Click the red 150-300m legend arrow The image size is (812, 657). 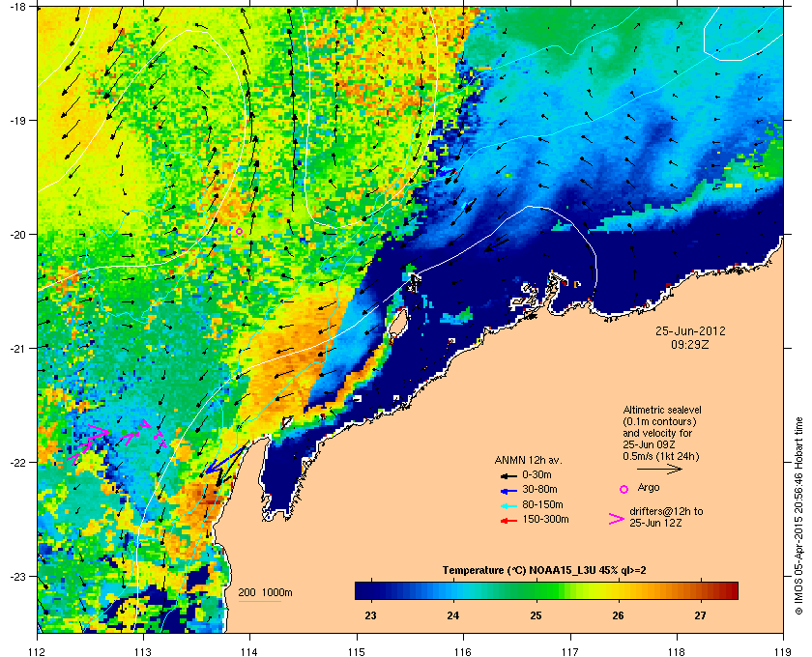click(x=508, y=521)
